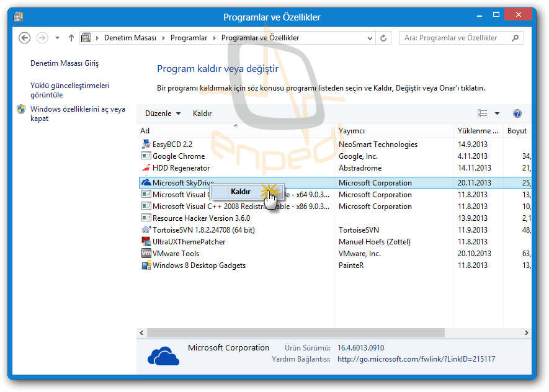
Task: Select VMware Tools icon
Action: click(146, 254)
